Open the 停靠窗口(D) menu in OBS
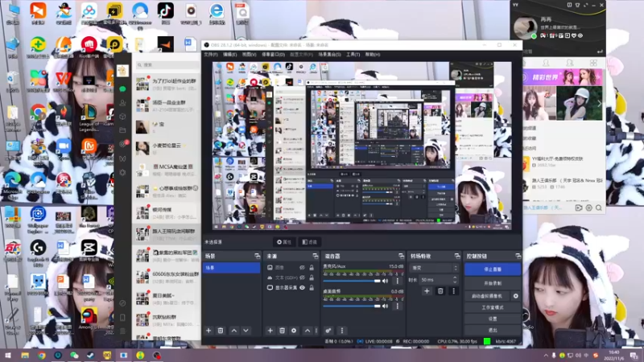The image size is (644, 362). click(273, 55)
